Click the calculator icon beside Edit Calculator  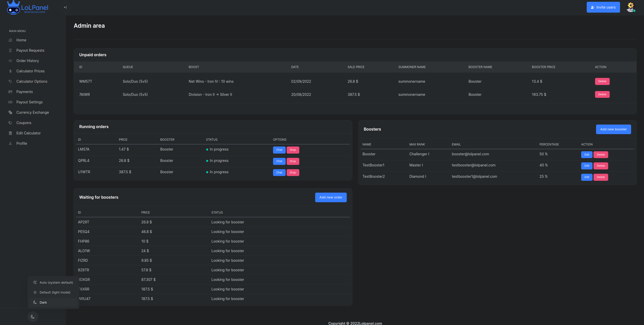point(10,133)
